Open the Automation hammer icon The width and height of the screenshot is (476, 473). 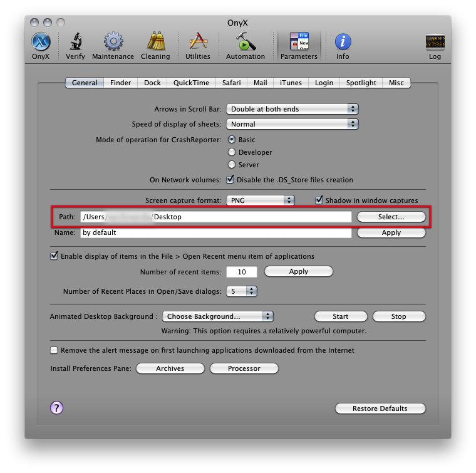[246, 41]
